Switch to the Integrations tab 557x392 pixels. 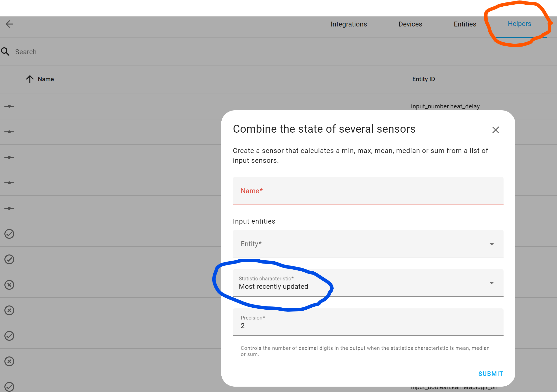point(349,24)
